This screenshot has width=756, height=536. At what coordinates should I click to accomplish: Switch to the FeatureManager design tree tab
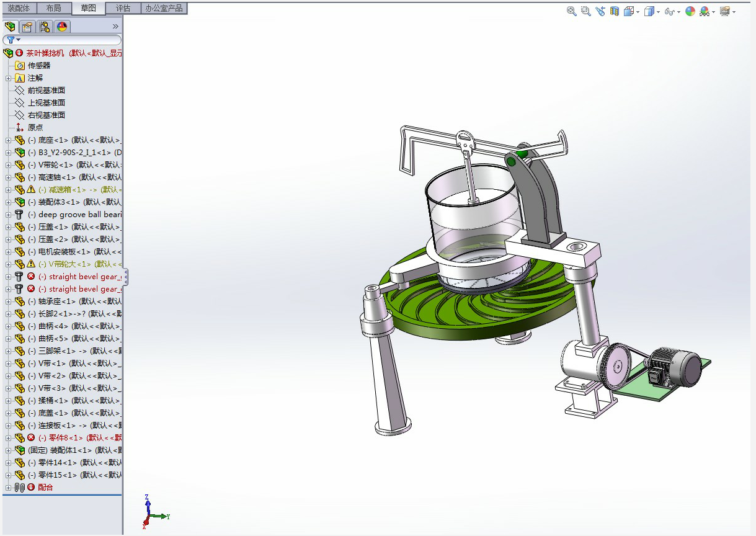pyautogui.click(x=10, y=27)
